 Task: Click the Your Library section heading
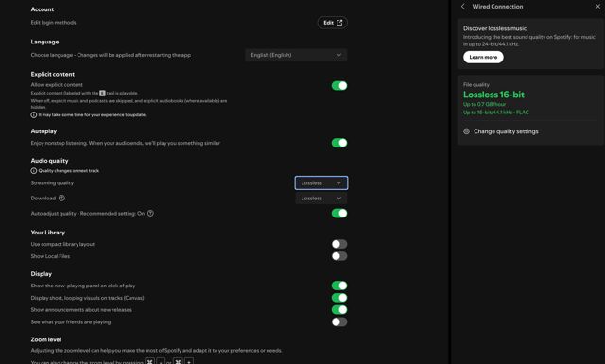click(x=48, y=233)
